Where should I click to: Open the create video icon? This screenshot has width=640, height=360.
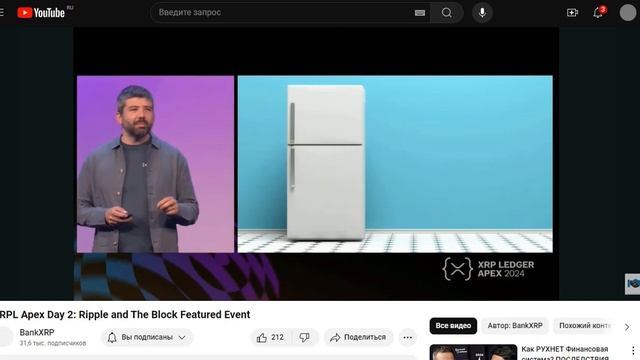point(572,13)
